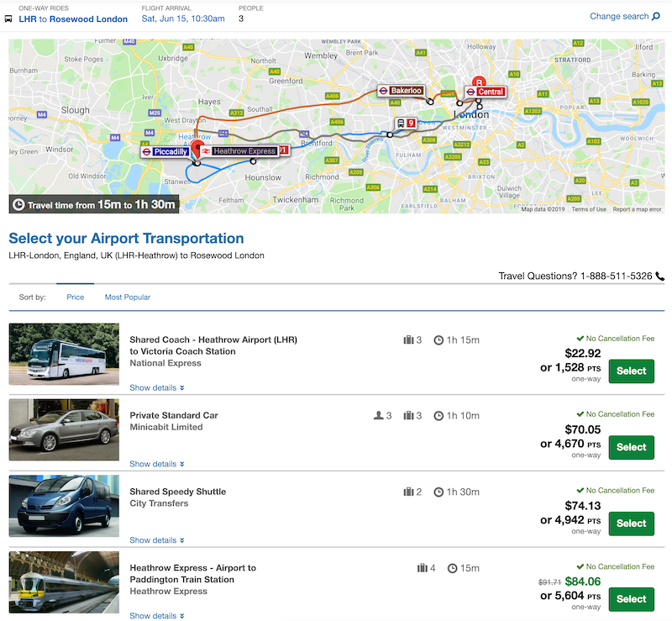Open the Minicabit silver car thumbnail
The width and height of the screenshot is (672, 621).
[64, 429]
